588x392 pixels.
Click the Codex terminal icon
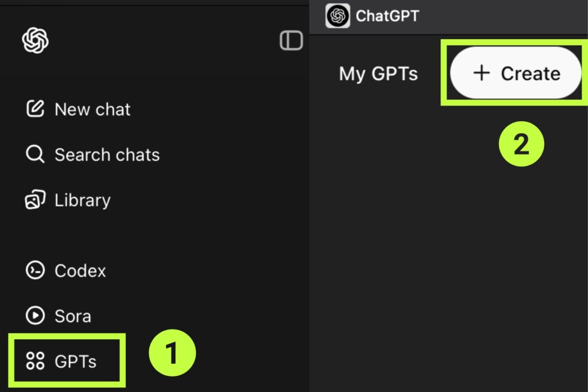coord(35,270)
